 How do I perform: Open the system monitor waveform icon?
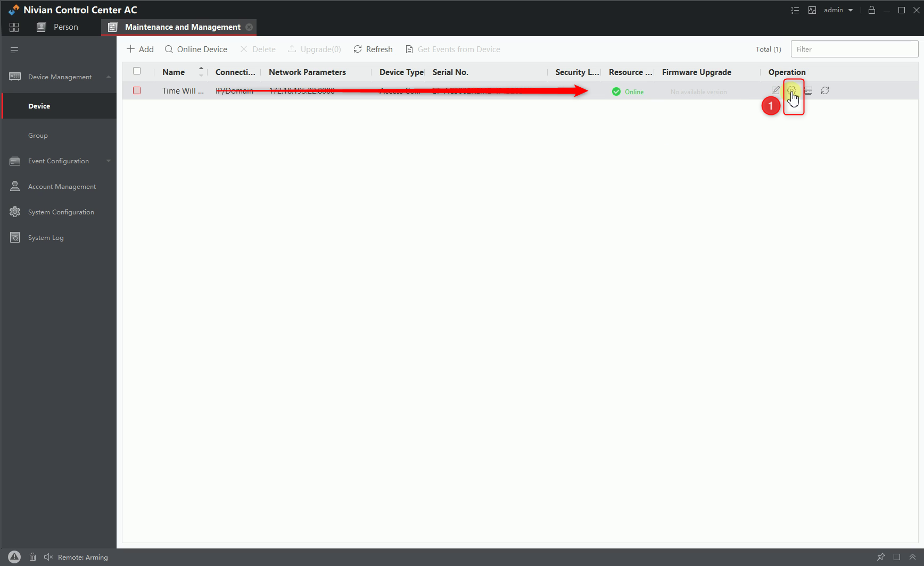pyautogui.click(x=812, y=10)
